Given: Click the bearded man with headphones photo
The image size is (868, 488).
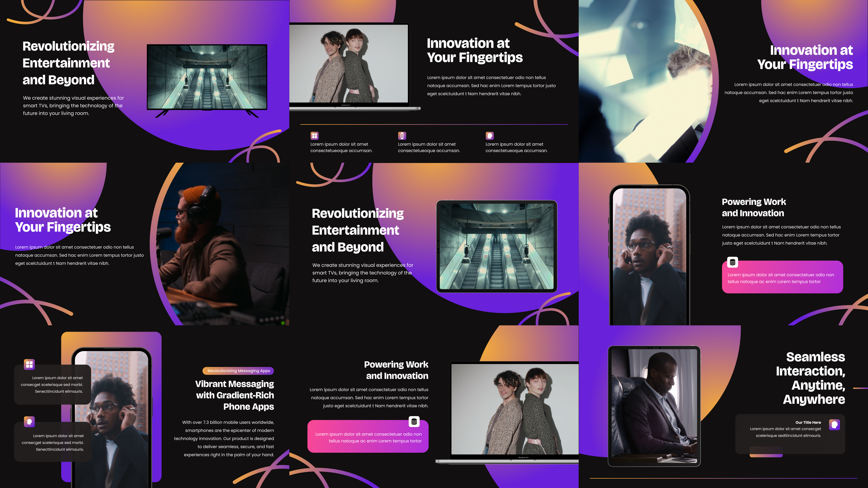Looking at the screenshot, I should click(223, 244).
